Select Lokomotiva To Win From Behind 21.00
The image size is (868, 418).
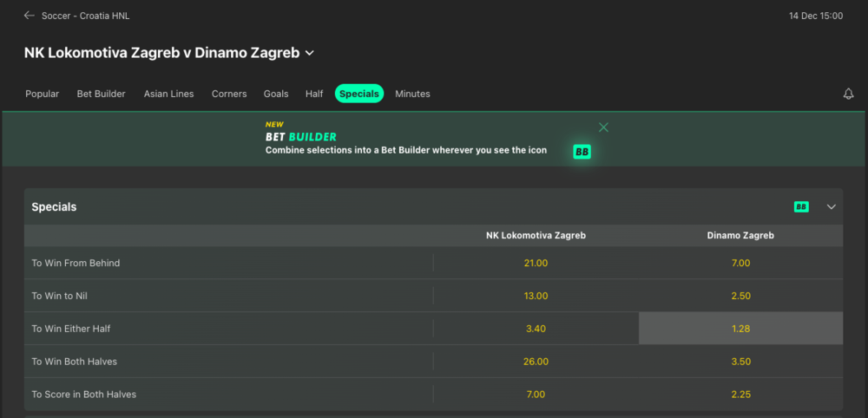pos(536,263)
